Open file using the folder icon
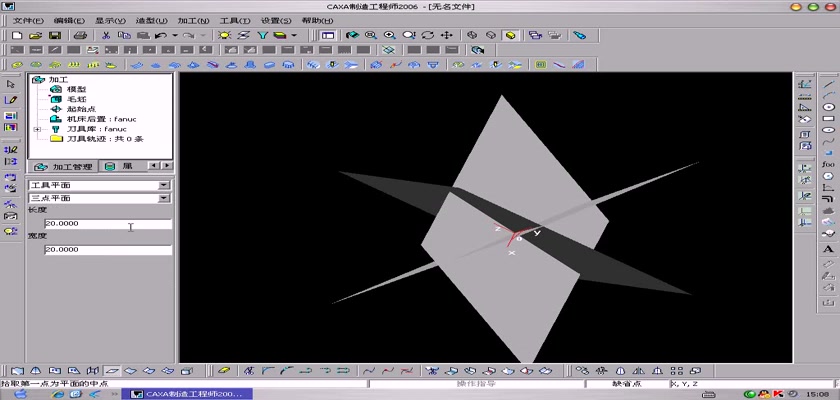 point(35,35)
